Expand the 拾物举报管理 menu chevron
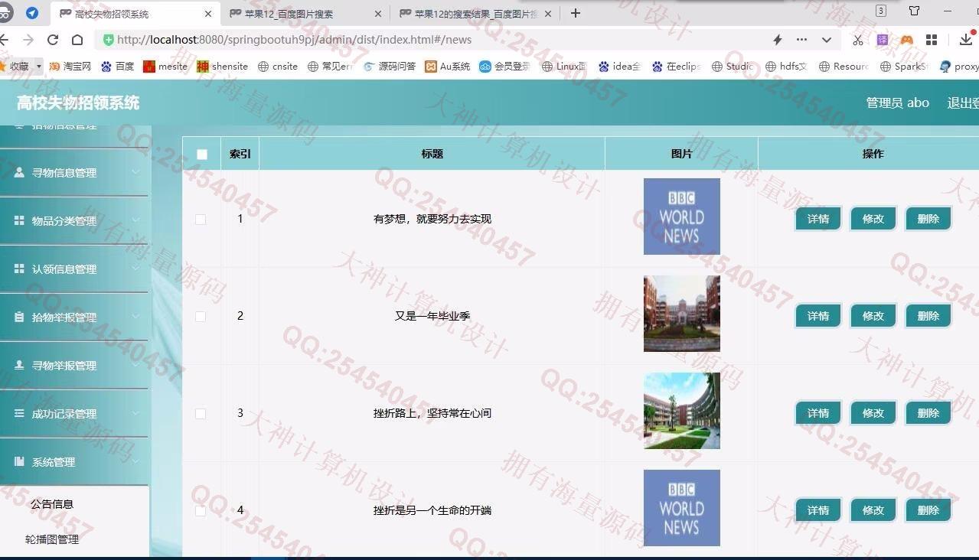The height and width of the screenshot is (560, 979). [x=135, y=317]
